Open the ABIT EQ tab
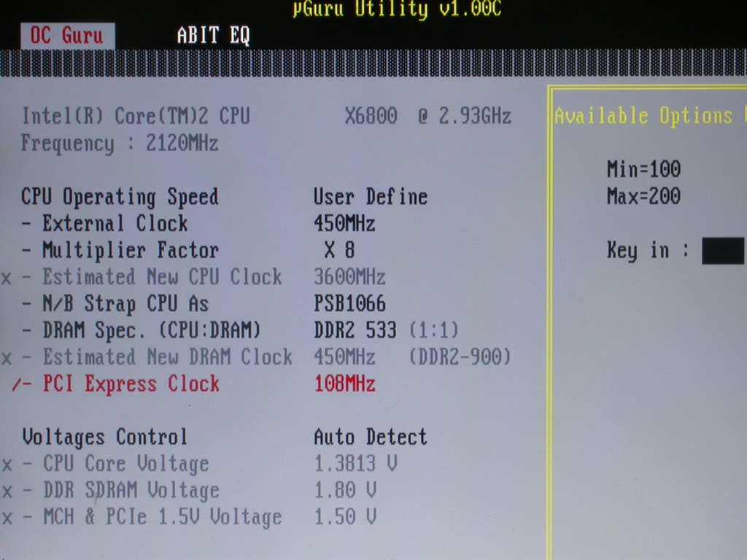 tap(213, 35)
